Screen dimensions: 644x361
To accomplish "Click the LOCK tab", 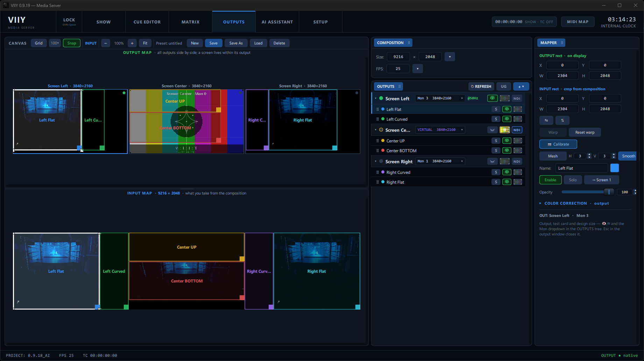I will pyautogui.click(x=69, y=22).
